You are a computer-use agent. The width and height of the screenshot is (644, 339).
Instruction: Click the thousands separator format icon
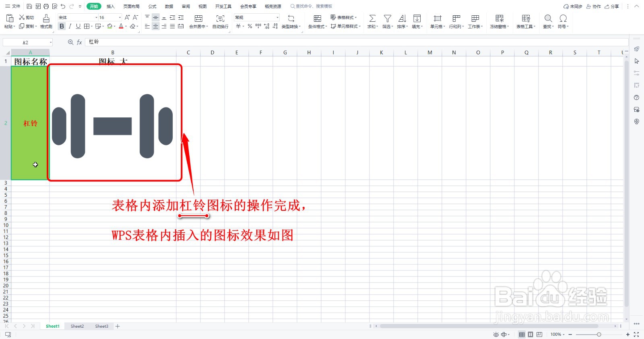click(258, 26)
